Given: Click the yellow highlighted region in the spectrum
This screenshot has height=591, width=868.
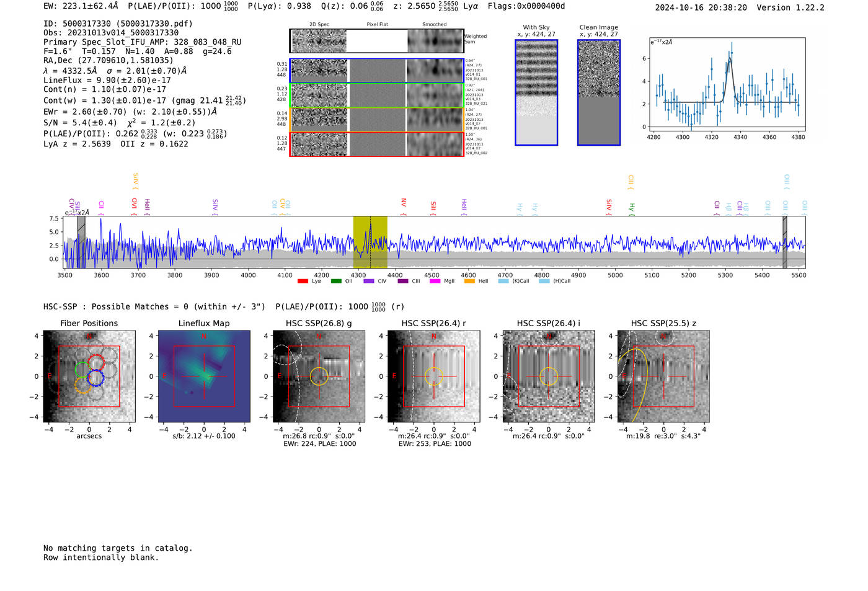Looking at the screenshot, I should tap(370, 242).
